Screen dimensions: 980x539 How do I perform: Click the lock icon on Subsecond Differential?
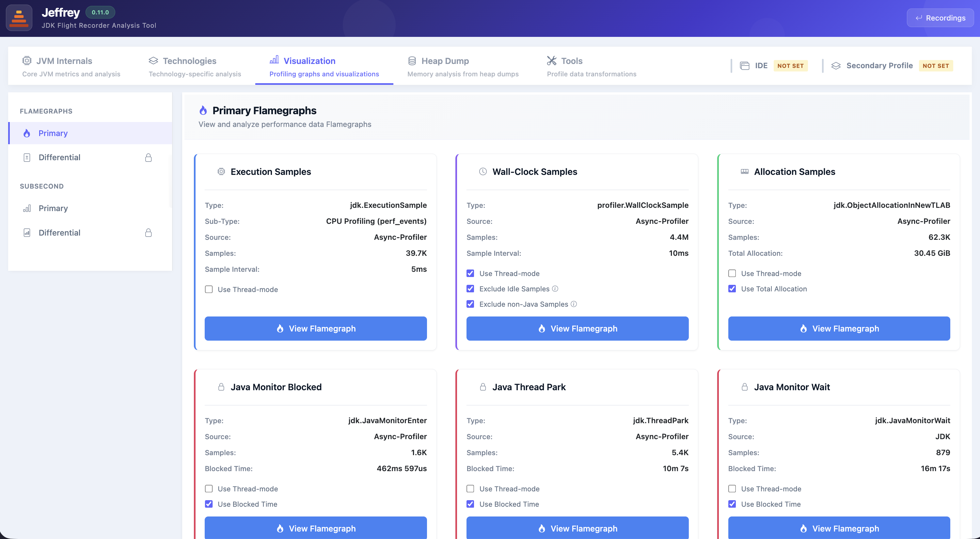[148, 233]
